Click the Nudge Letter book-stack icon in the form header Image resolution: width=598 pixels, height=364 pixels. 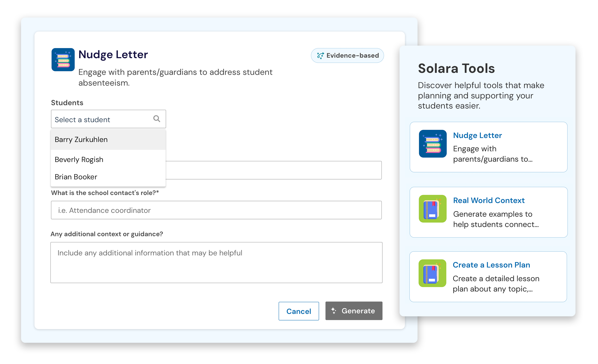63,60
